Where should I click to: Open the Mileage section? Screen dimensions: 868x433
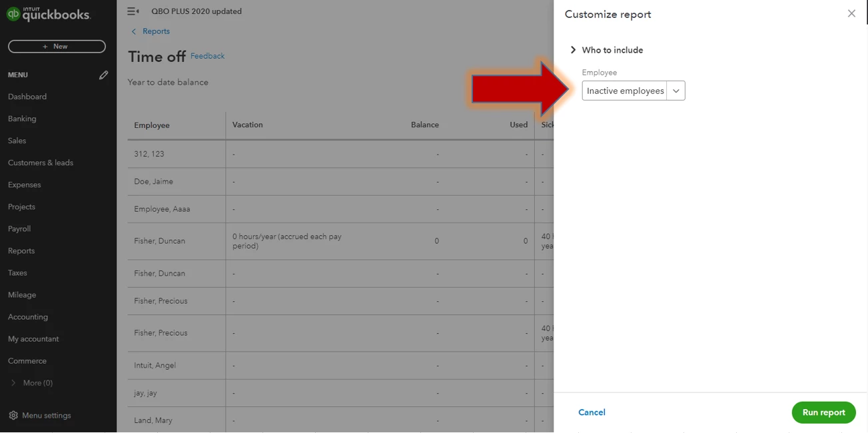coord(22,294)
